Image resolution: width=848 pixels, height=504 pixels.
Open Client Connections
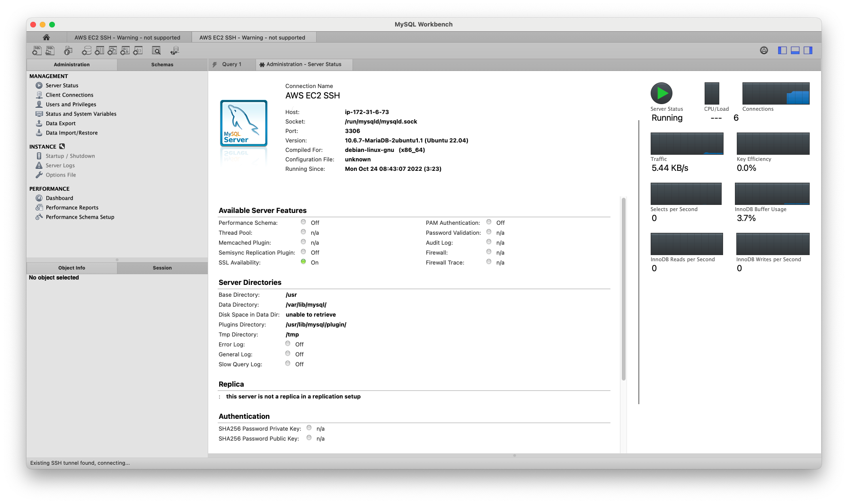[x=70, y=95]
